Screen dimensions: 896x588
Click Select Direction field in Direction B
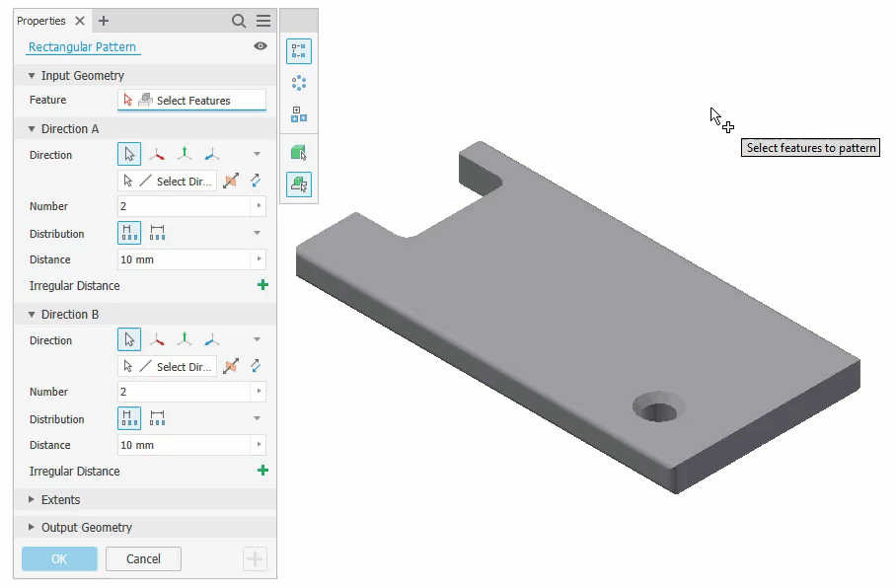(168, 367)
